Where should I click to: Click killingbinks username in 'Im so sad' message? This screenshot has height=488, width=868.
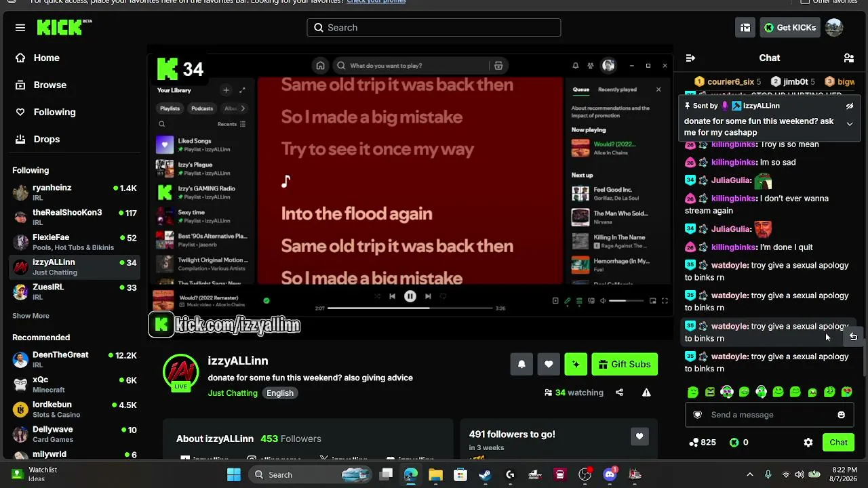pos(734,163)
